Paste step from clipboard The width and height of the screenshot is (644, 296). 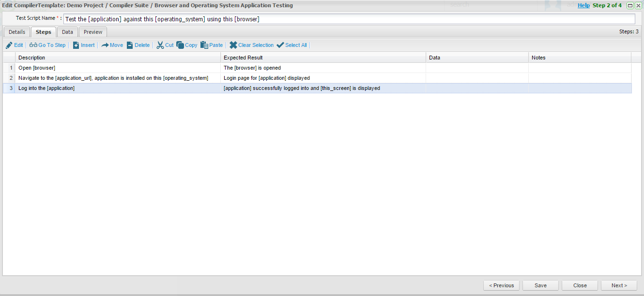(x=204, y=45)
